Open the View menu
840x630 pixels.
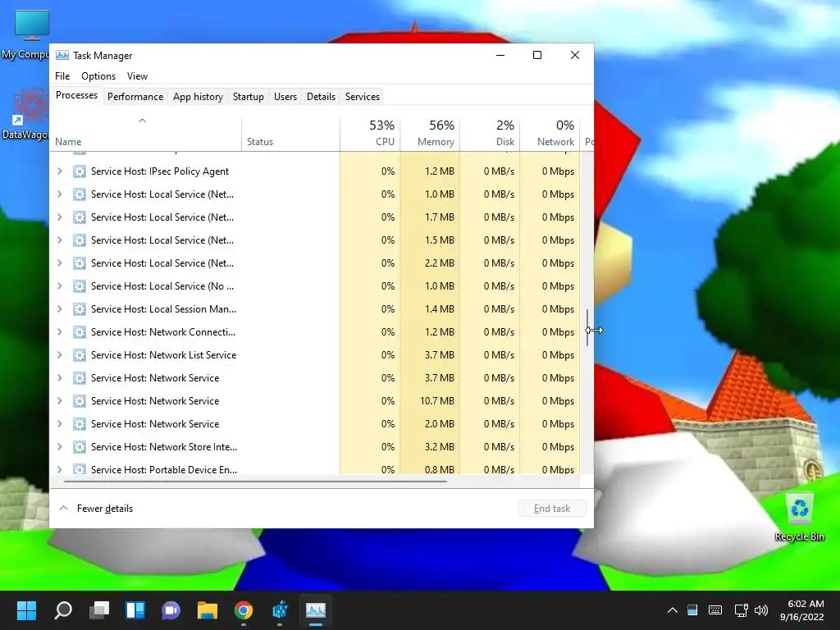tap(137, 76)
